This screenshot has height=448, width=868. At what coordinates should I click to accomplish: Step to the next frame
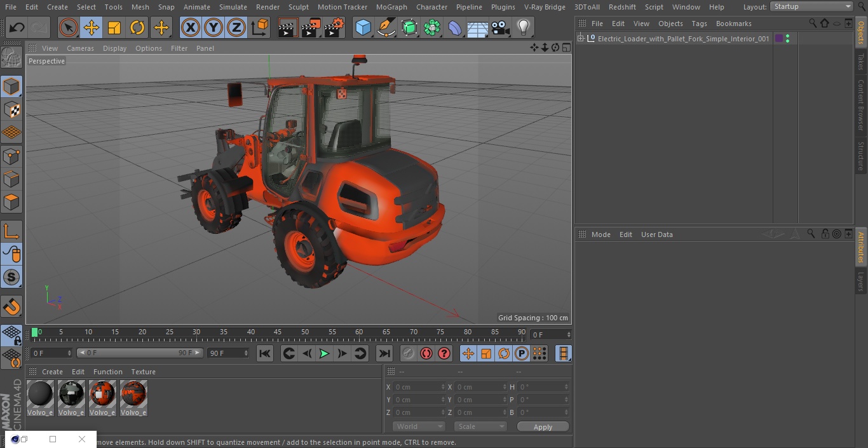tap(342, 353)
